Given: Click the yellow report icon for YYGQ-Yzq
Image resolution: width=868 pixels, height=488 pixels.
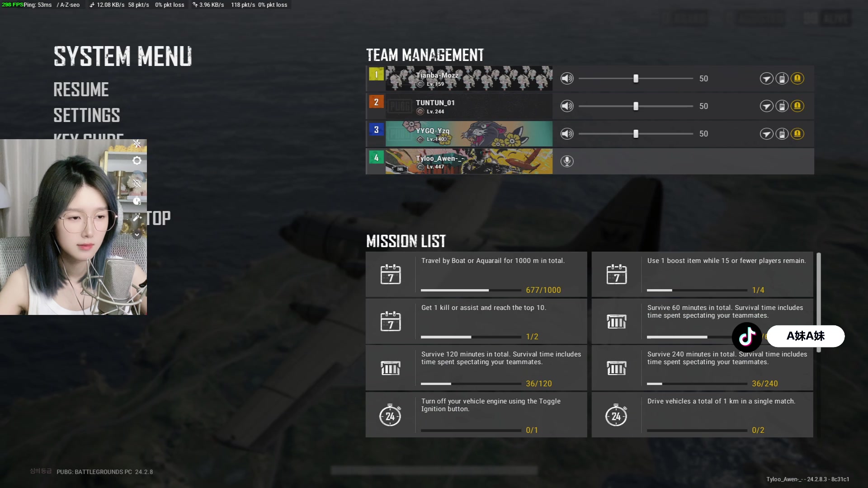Looking at the screenshot, I should (x=797, y=134).
